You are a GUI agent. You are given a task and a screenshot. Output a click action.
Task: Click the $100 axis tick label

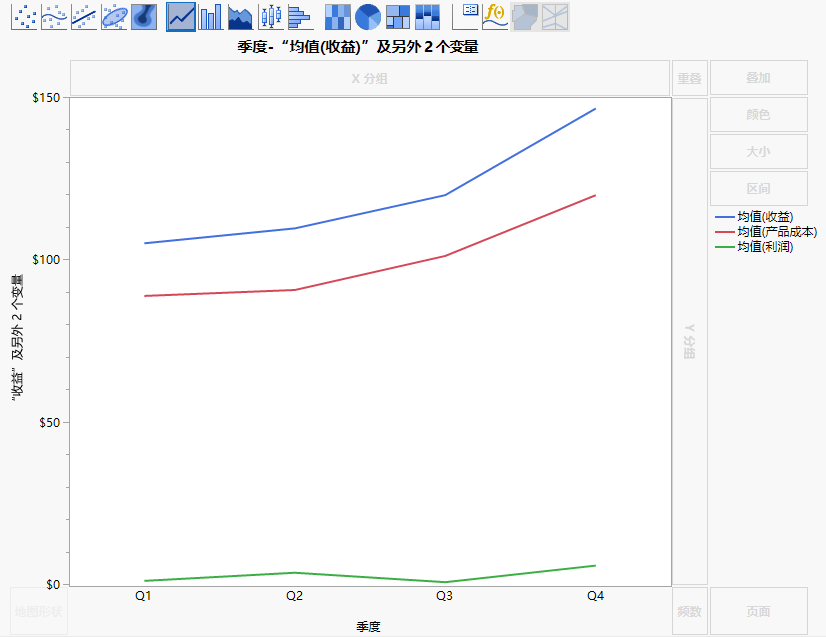pyautogui.click(x=46, y=260)
